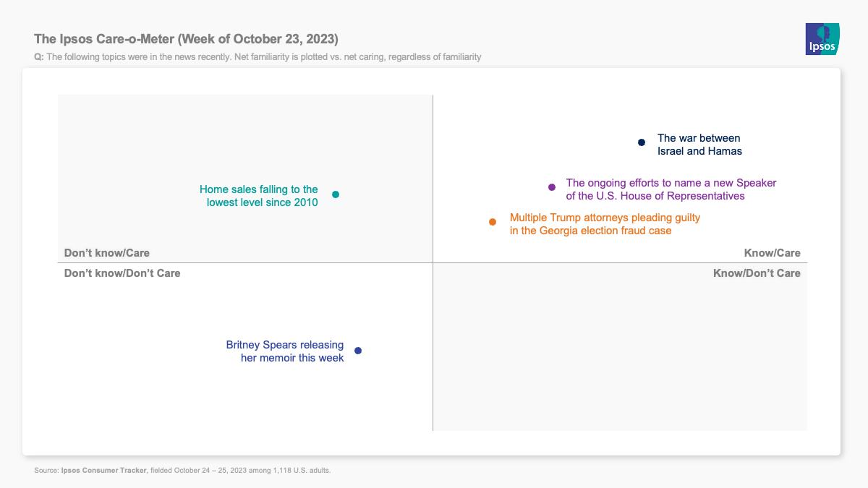This screenshot has height=488, width=868.
Task: Click the 'Home sales falling to the lowest level' label
Action: coord(259,196)
